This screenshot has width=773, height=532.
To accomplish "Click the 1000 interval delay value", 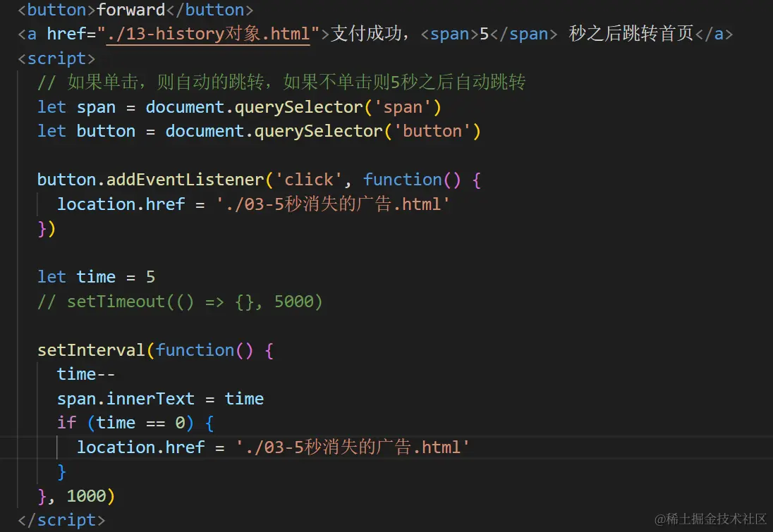I will [86, 495].
